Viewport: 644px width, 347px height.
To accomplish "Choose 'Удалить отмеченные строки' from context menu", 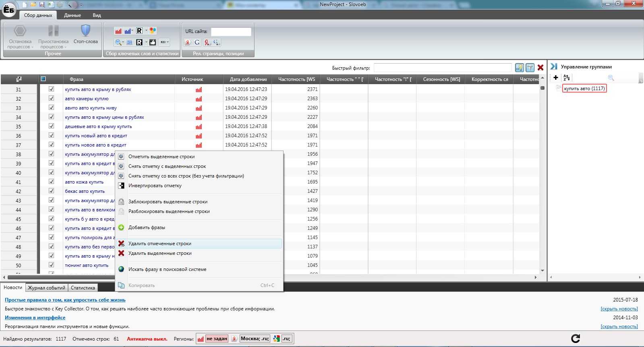I will tap(159, 244).
